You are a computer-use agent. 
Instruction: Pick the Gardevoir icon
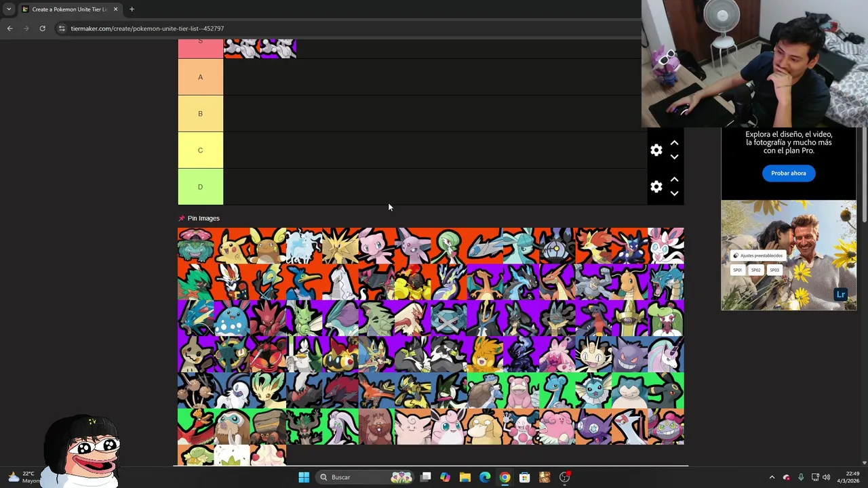[x=449, y=245]
